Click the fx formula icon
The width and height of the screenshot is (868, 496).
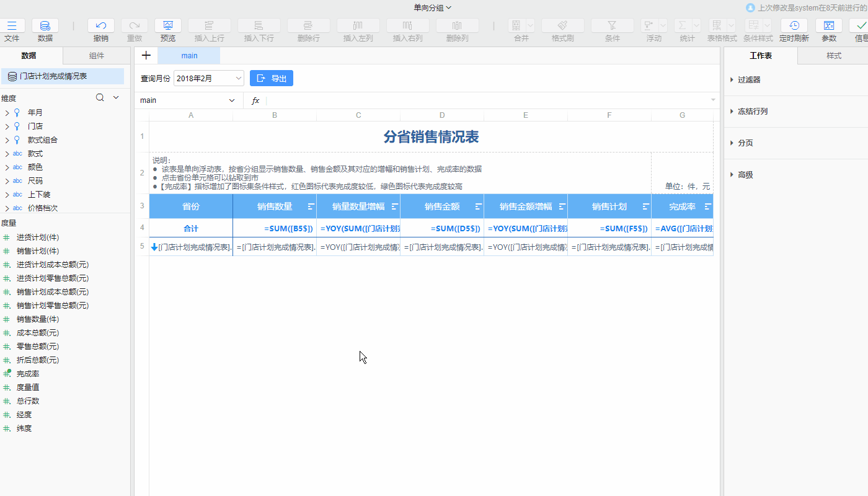(255, 100)
